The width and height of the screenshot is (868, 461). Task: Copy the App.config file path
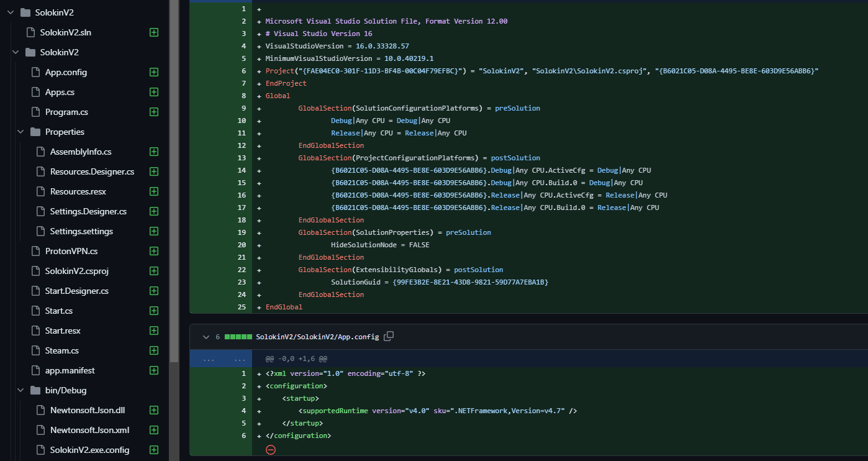tap(389, 337)
